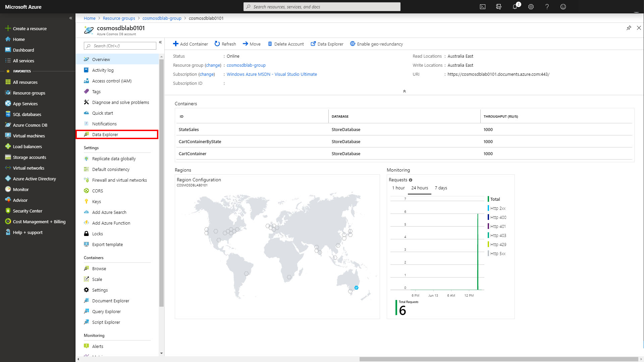Open Requests info icon
The height and width of the screenshot is (362, 644).
pyautogui.click(x=411, y=180)
